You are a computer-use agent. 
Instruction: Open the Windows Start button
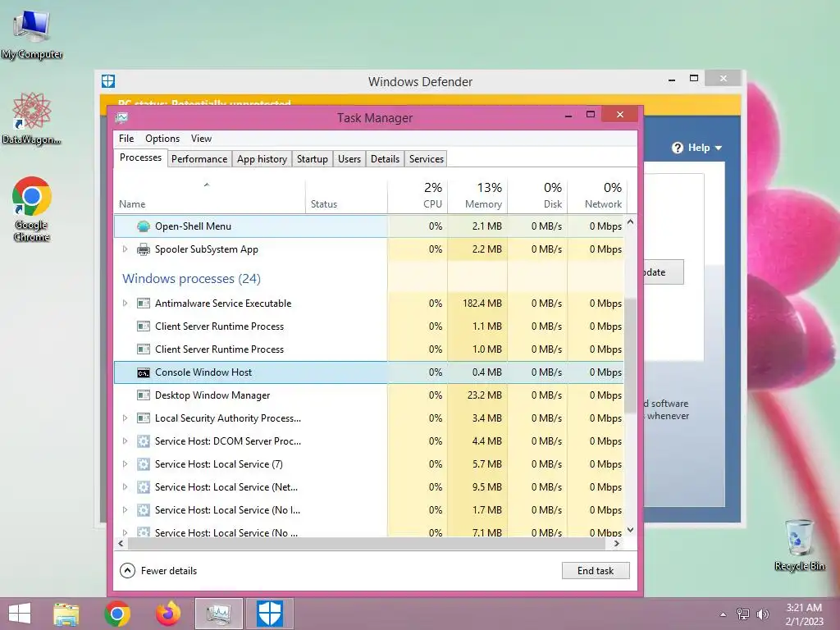[x=20, y=614]
